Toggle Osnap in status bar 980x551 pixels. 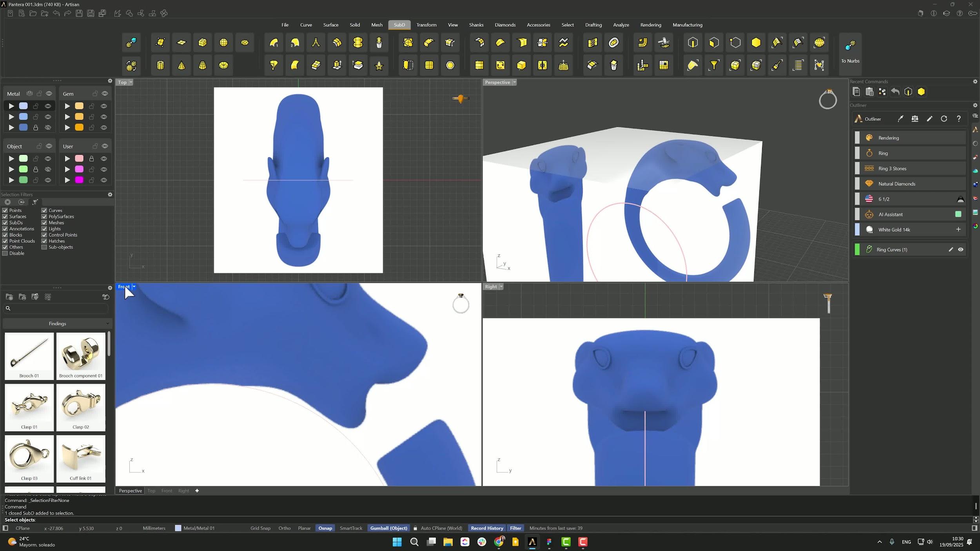click(325, 528)
